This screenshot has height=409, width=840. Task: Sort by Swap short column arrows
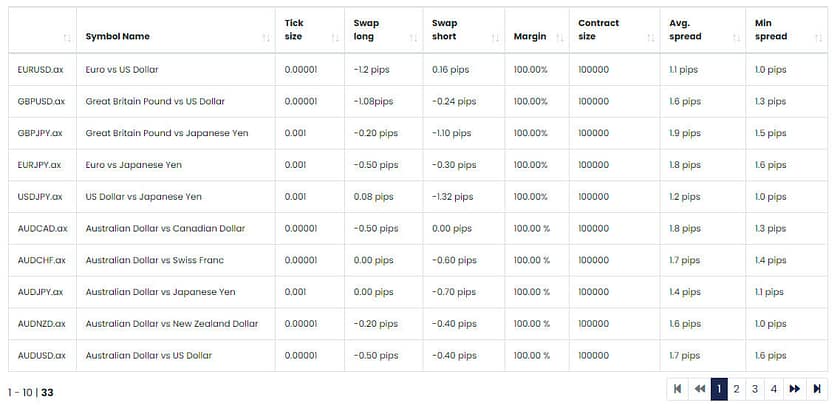(495, 37)
